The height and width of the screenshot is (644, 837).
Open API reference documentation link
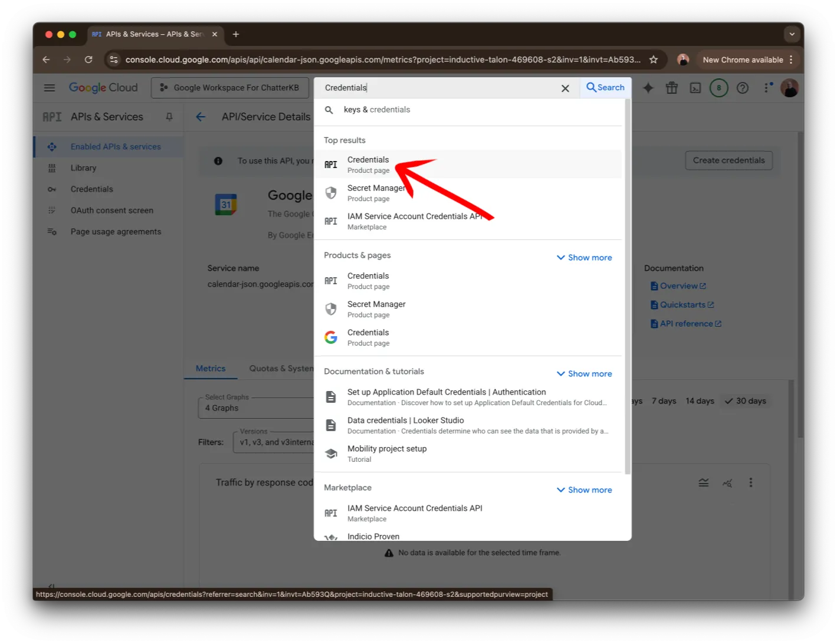click(685, 324)
